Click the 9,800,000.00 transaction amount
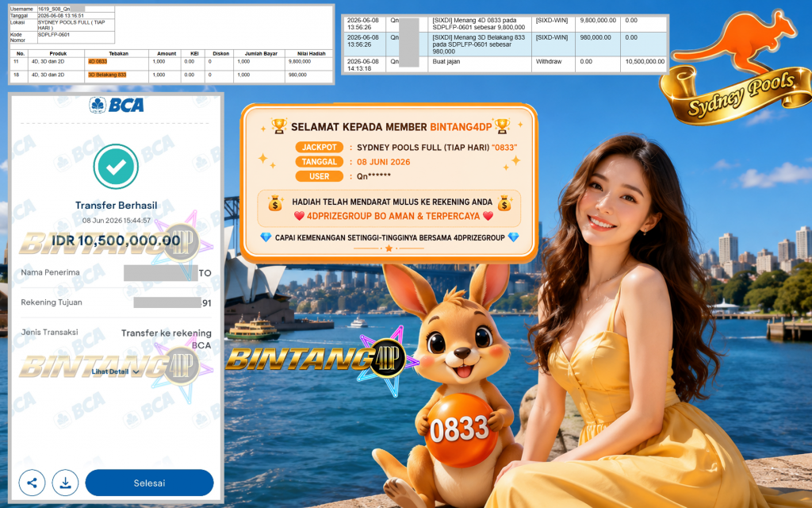Screen dimensions: 812x508 [598, 21]
